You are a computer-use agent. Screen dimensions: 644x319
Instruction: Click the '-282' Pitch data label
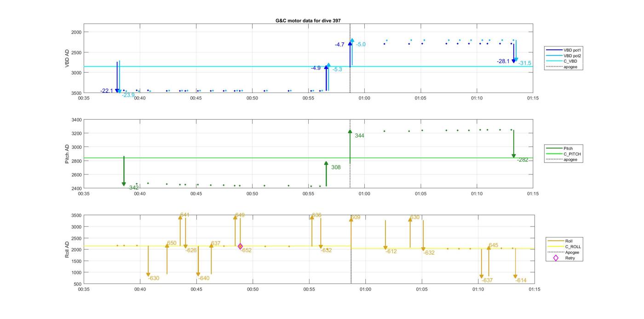pos(523,160)
